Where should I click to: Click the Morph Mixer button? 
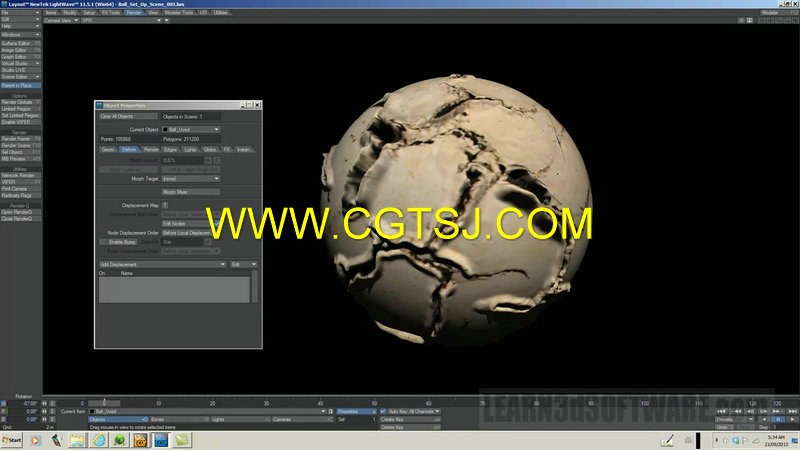(x=191, y=192)
